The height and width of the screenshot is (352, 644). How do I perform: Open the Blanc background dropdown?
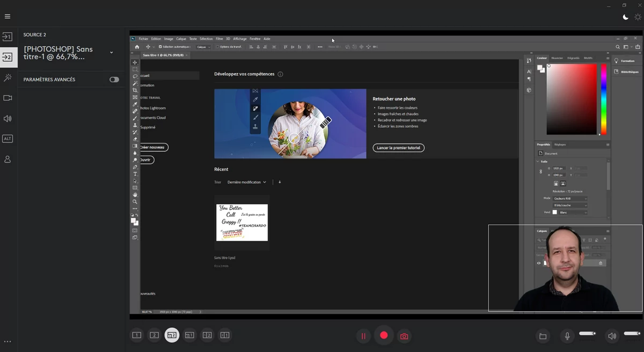coord(573,212)
